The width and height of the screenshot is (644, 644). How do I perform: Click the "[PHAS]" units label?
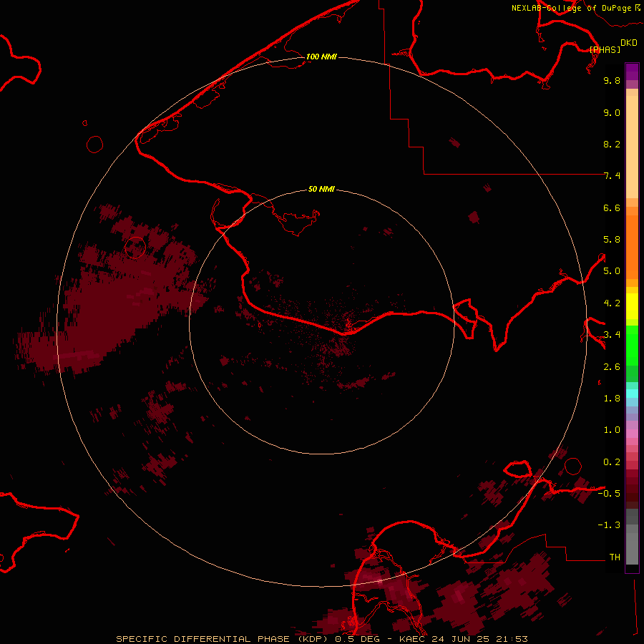click(x=605, y=49)
